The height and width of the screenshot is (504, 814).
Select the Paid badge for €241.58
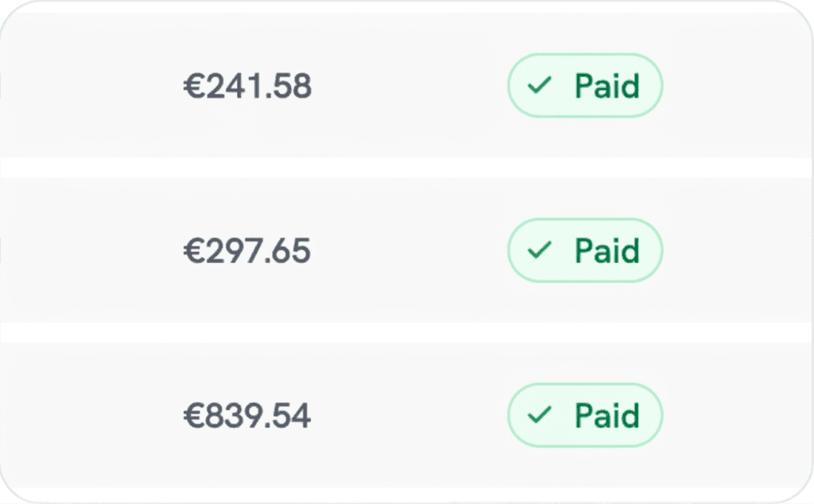585,85
